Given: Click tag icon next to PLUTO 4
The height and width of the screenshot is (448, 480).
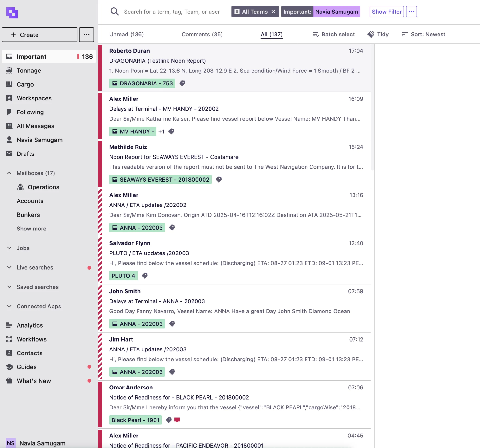Looking at the screenshot, I should tap(144, 276).
